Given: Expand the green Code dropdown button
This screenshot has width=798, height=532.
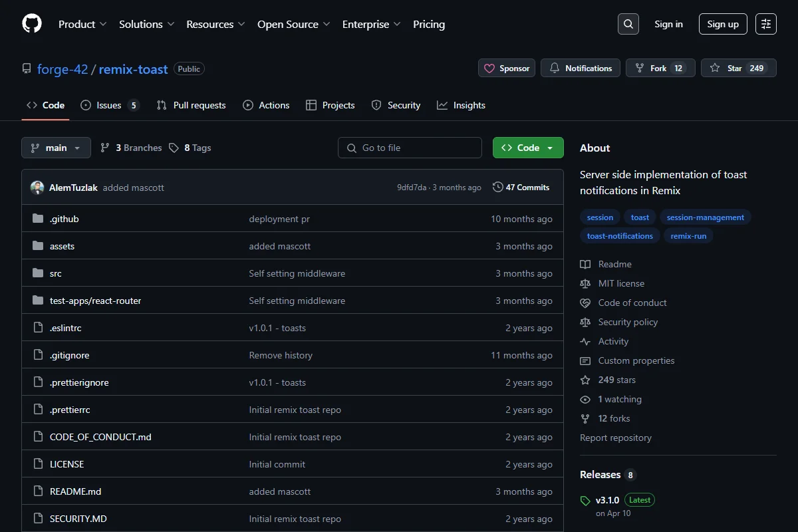Looking at the screenshot, I should (x=528, y=148).
